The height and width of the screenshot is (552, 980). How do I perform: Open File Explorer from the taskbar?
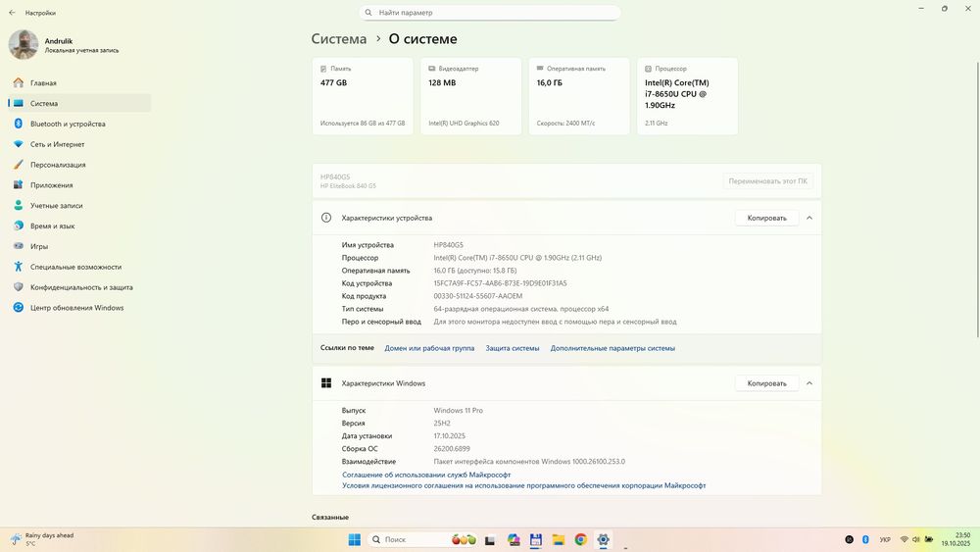[x=559, y=539]
